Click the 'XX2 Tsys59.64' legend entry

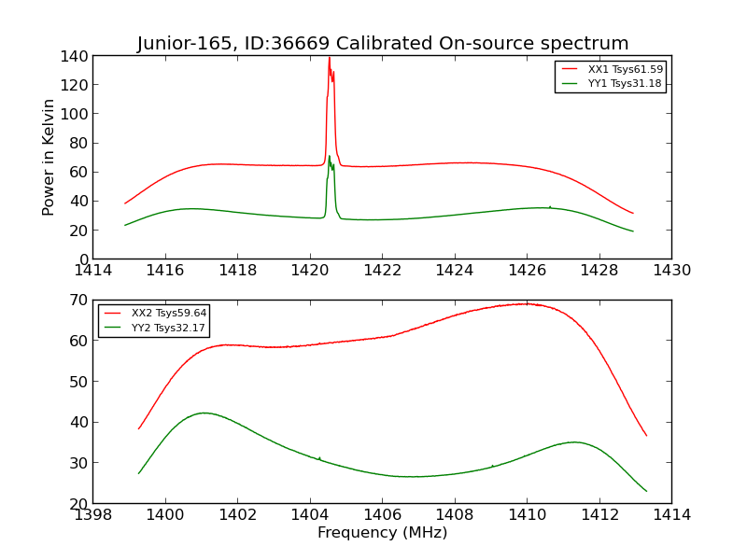click(x=155, y=313)
